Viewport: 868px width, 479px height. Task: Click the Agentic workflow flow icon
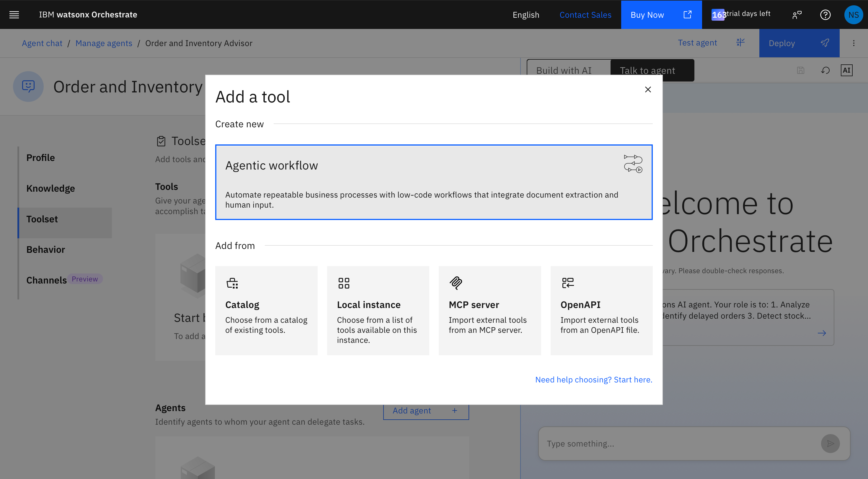(633, 164)
